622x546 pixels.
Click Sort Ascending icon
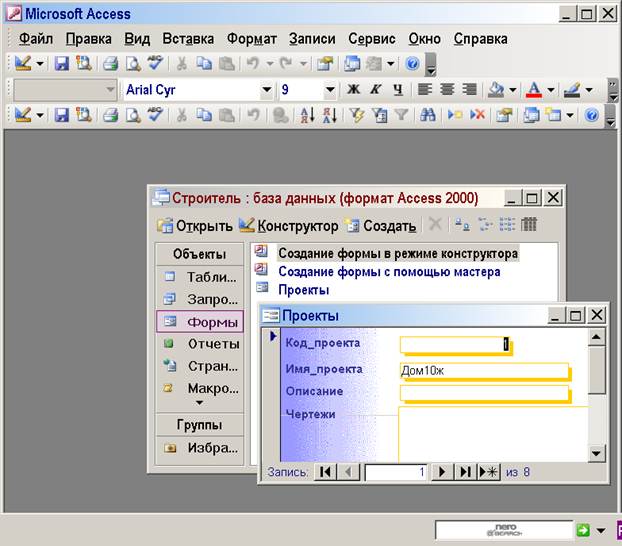307,115
